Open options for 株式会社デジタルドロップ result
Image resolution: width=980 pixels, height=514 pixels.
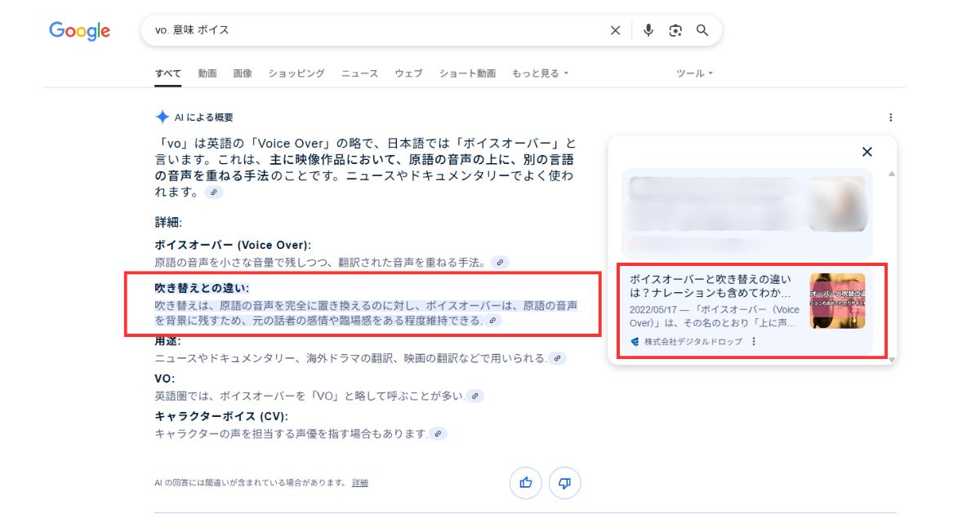pyautogui.click(x=754, y=342)
